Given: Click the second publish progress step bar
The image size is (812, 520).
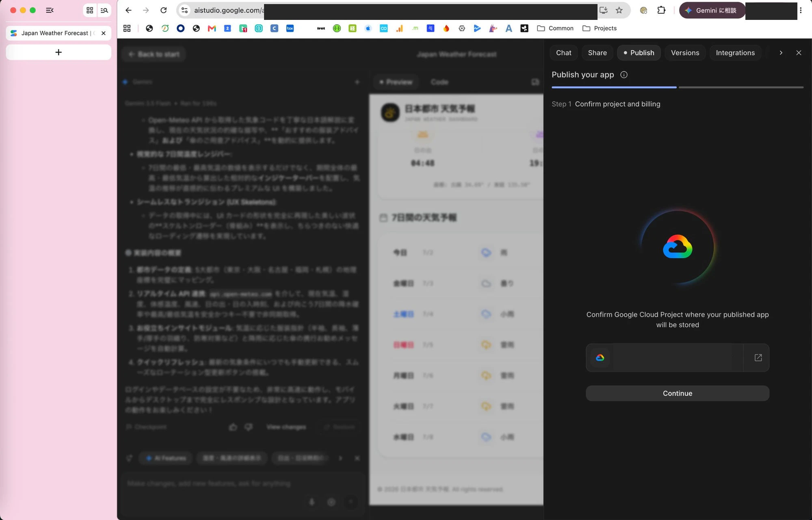Looking at the screenshot, I should click(x=741, y=87).
